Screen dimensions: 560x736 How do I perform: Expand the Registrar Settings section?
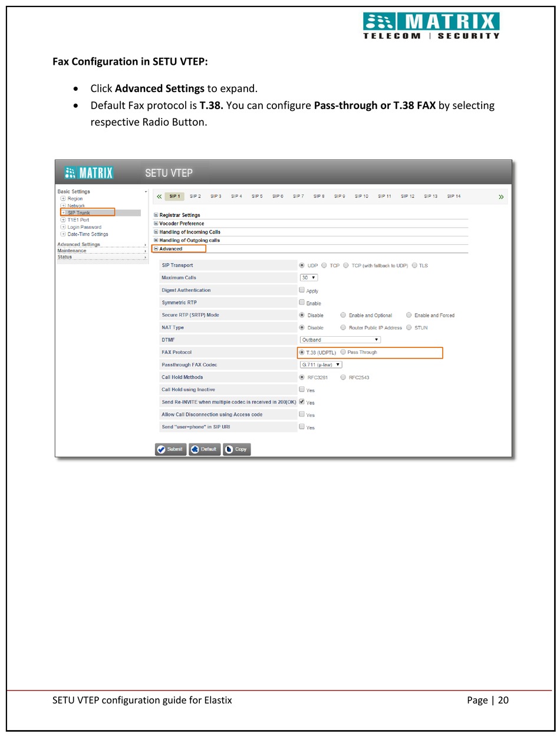(x=156, y=215)
